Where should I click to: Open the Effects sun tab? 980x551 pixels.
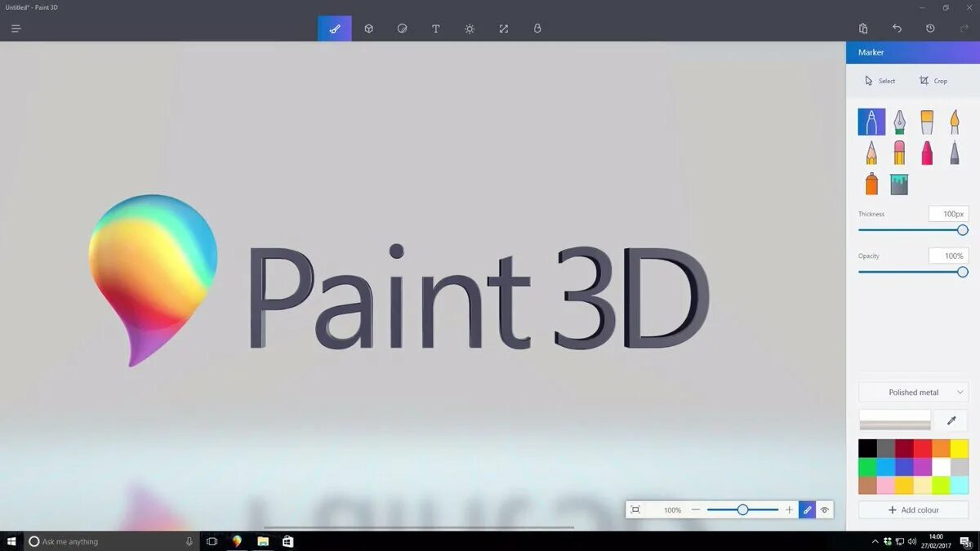tap(470, 29)
